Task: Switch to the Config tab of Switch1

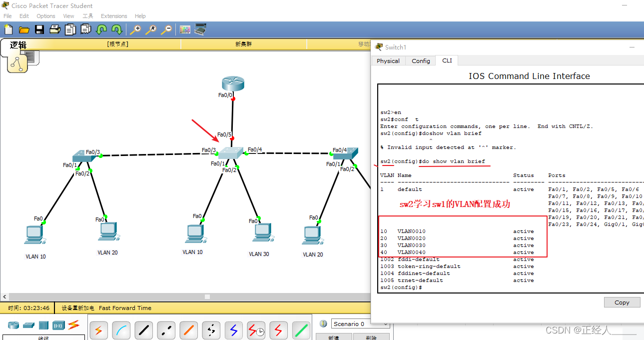Action: pos(420,60)
